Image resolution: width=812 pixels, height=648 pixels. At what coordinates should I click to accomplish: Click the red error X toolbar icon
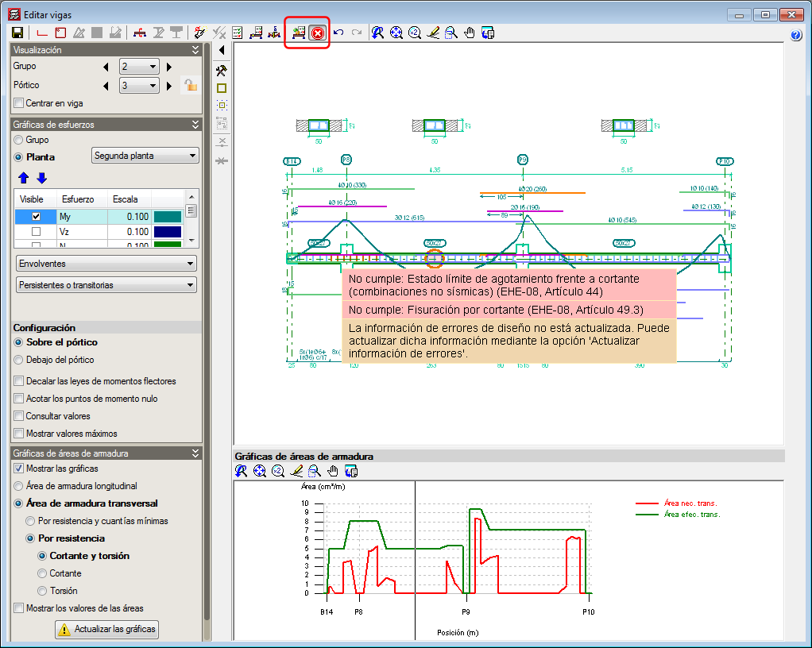coord(318,33)
